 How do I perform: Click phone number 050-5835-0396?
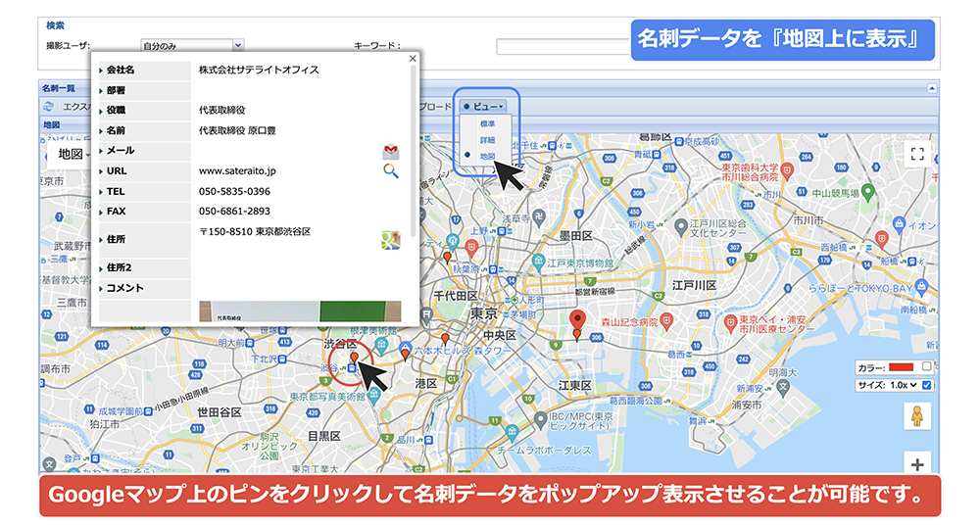234,191
